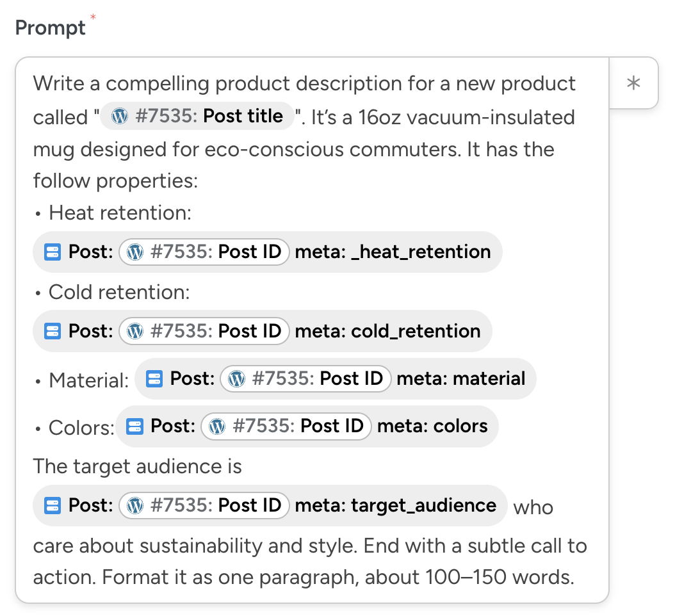Click the "meta: colors" label
Image resolution: width=675 pixels, height=616 pixels.
[432, 426]
